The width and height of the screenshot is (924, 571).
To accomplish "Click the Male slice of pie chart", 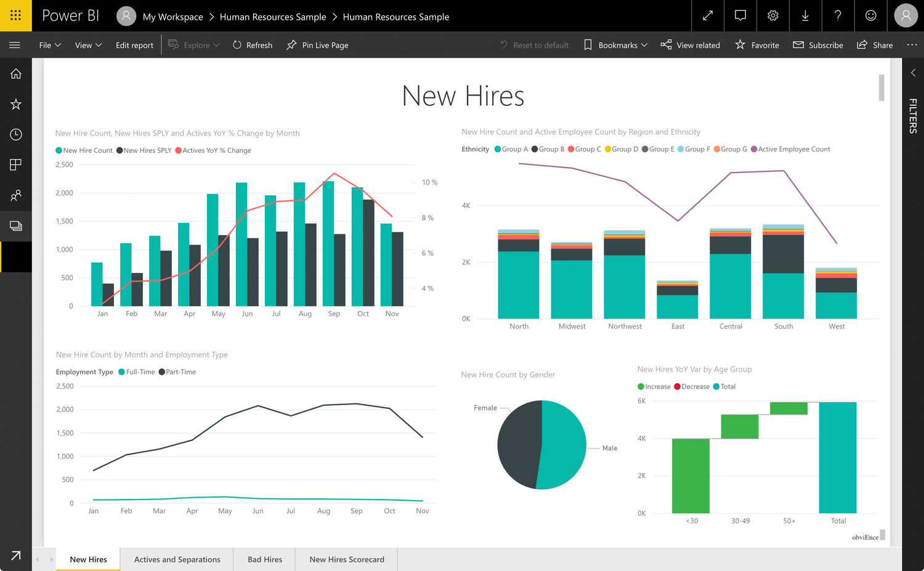I will pyautogui.click(x=564, y=445).
